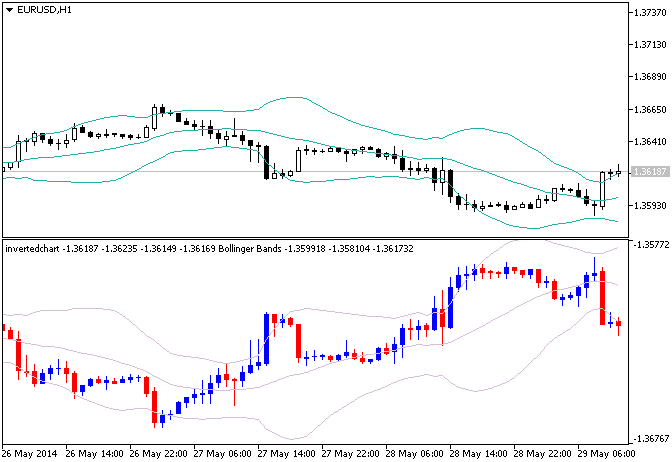This screenshot has height=462, width=672.
Task: Click the 1.36890 price axis label
Action: click(x=650, y=76)
